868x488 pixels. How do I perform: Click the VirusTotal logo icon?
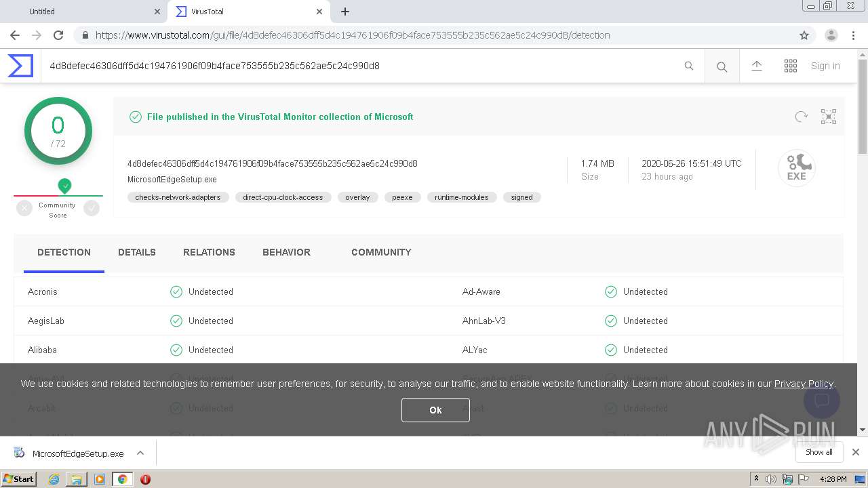tap(20, 66)
